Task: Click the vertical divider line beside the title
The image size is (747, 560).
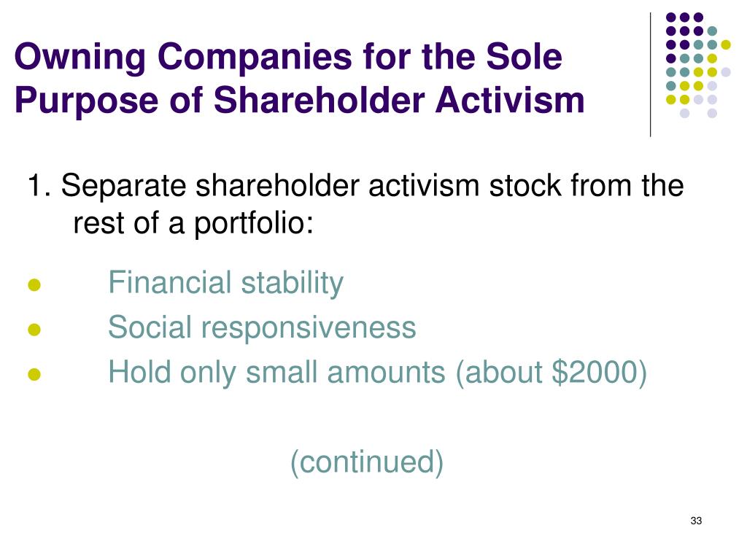Action: coord(650,75)
